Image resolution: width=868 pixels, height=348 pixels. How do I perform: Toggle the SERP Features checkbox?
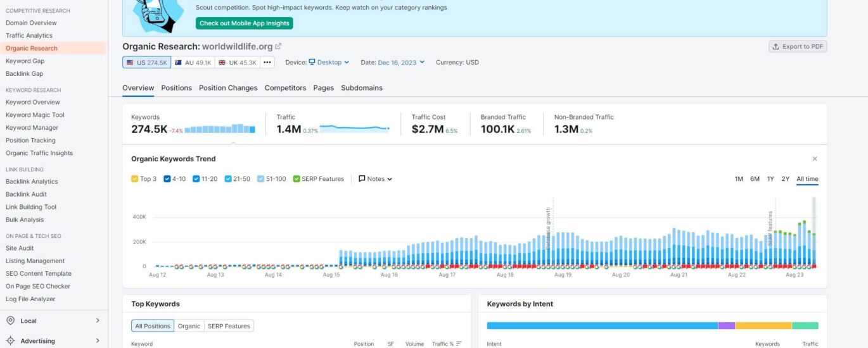click(297, 179)
